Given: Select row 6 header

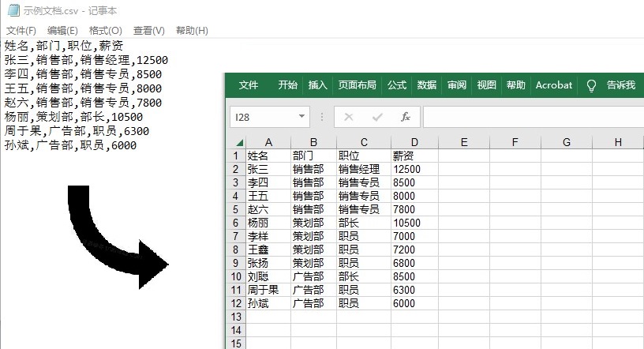Looking at the screenshot, I should pyautogui.click(x=235, y=223).
